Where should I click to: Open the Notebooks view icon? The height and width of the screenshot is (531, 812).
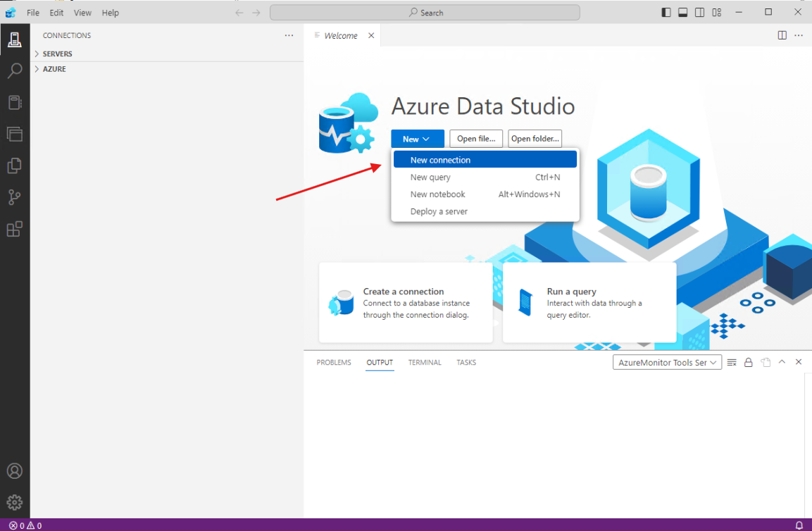click(x=15, y=103)
